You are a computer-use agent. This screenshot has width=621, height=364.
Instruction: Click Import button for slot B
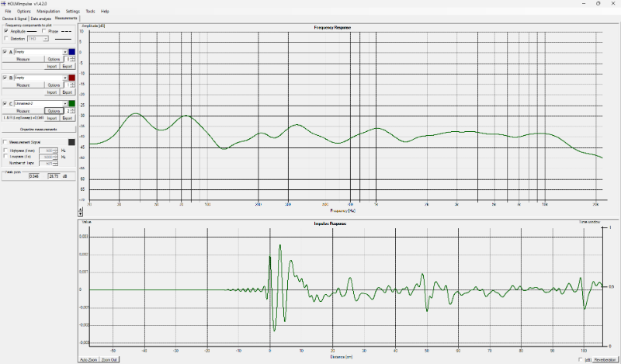point(52,92)
